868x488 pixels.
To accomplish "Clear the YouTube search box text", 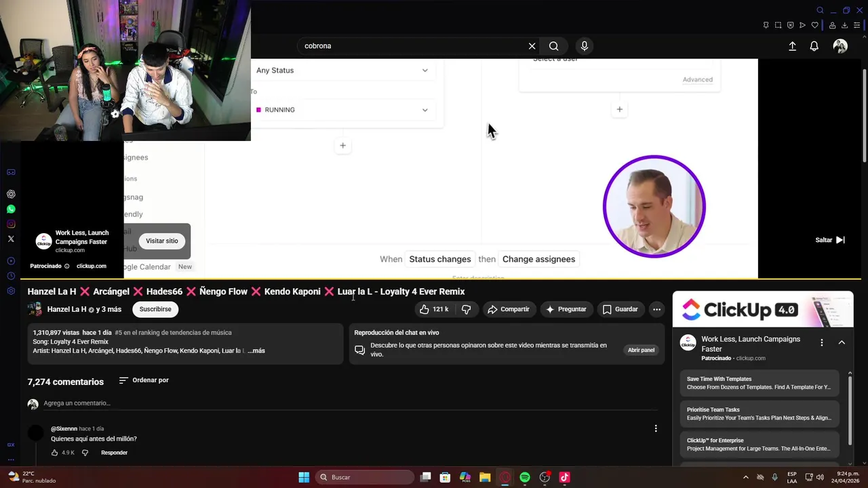I will pyautogui.click(x=532, y=46).
